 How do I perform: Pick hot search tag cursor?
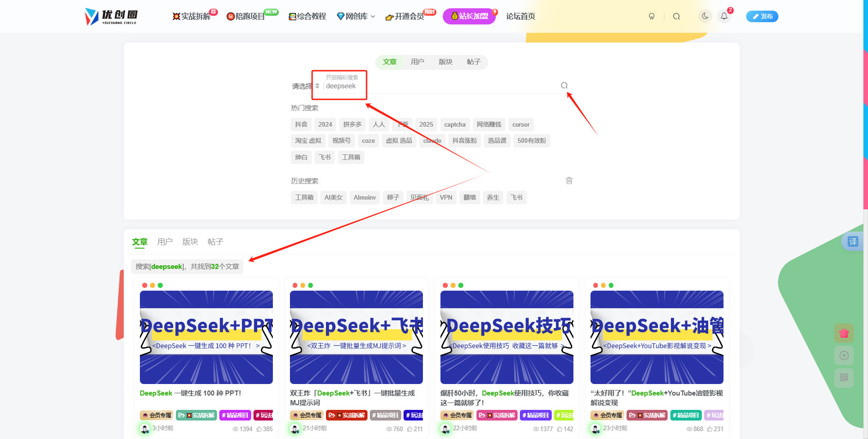tap(521, 124)
